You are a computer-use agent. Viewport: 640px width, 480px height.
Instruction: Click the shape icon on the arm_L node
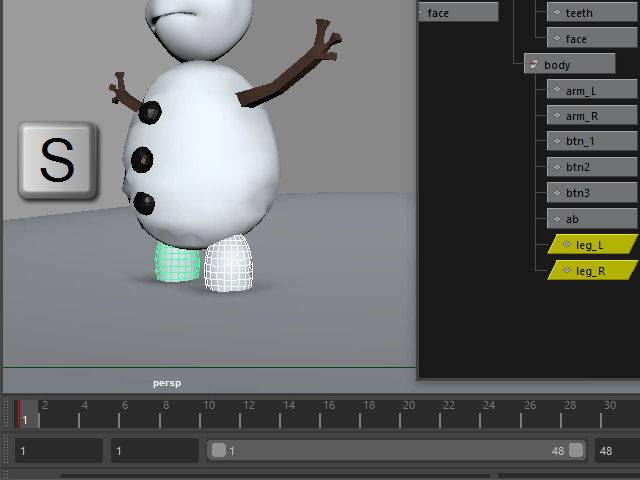pyautogui.click(x=558, y=90)
